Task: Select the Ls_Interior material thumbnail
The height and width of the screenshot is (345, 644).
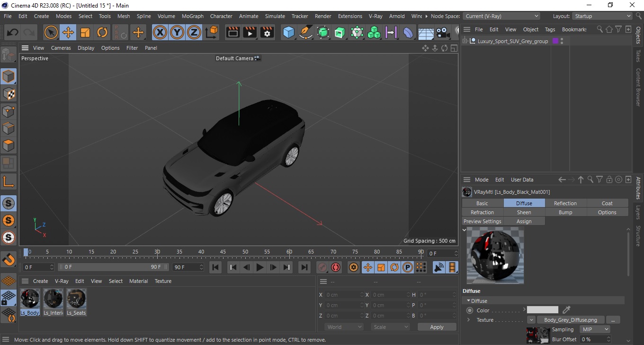Action: (x=53, y=299)
